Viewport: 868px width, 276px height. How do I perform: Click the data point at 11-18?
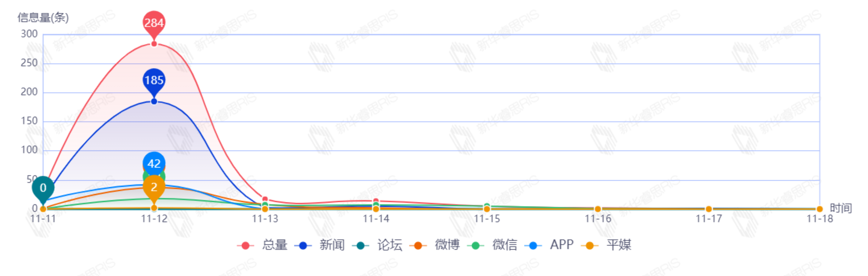(819, 209)
